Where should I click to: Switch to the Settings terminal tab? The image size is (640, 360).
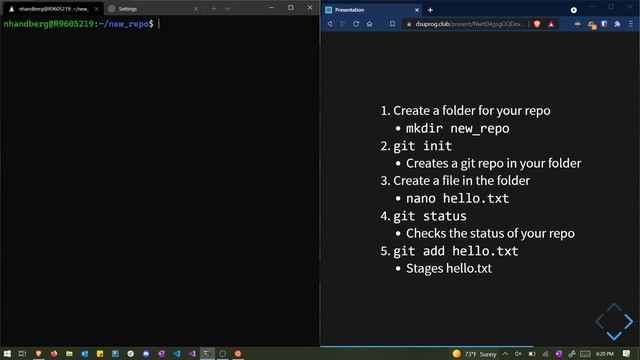coord(152,9)
